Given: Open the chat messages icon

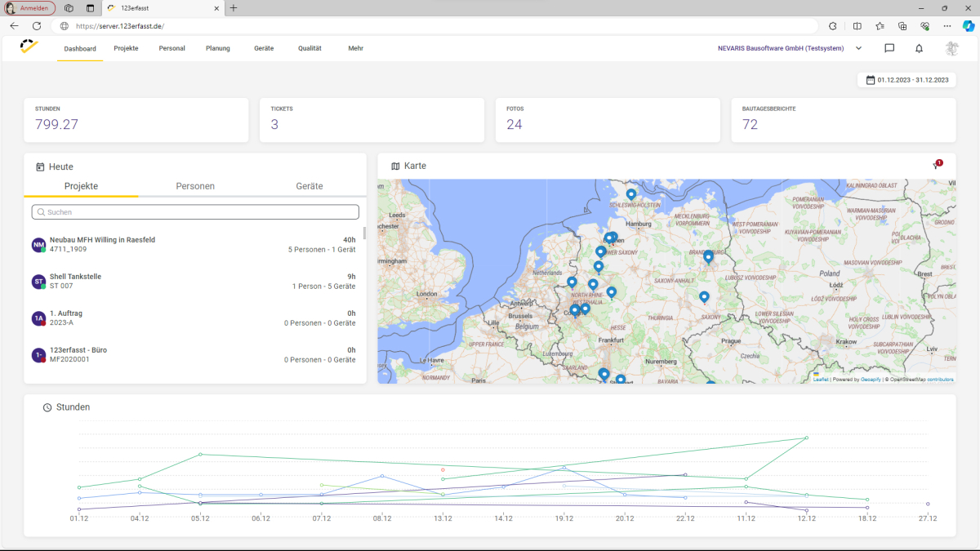Looking at the screenshot, I should (x=889, y=48).
